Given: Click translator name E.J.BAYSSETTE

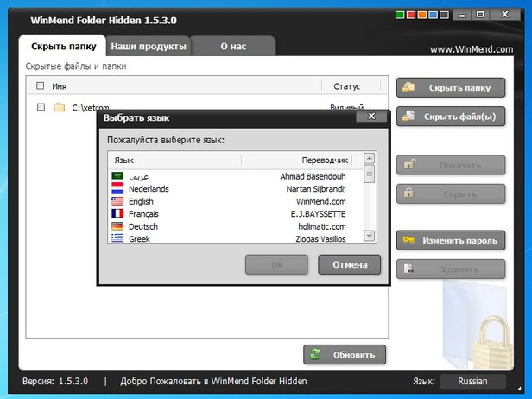Looking at the screenshot, I should 318,214.
